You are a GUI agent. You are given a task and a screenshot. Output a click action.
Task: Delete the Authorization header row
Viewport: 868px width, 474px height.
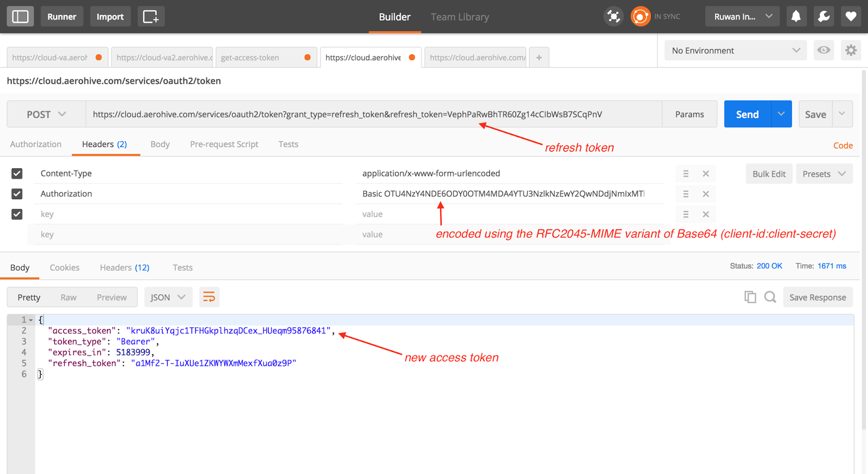tap(706, 194)
